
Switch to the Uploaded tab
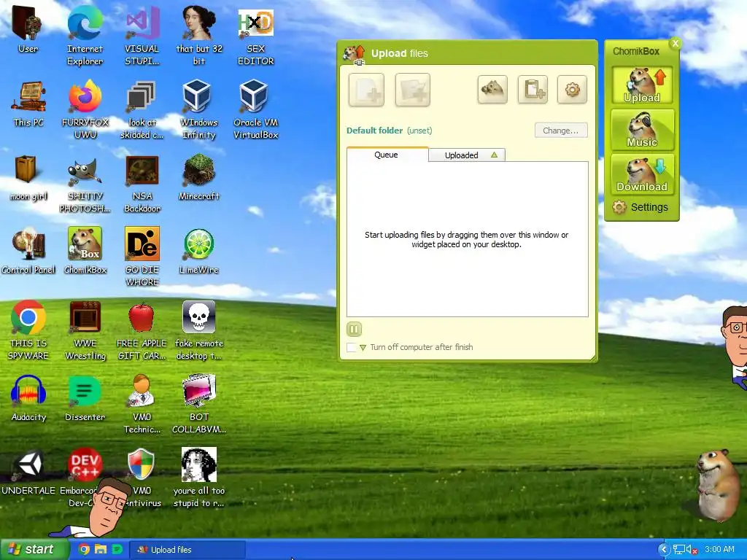click(467, 155)
